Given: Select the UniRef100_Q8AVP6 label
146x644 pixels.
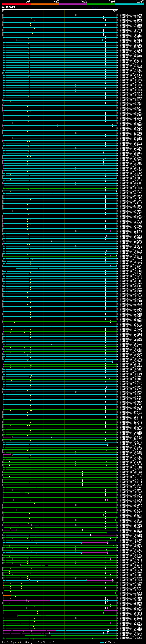Looking at the screenshot, I should (x=131, y=42).
